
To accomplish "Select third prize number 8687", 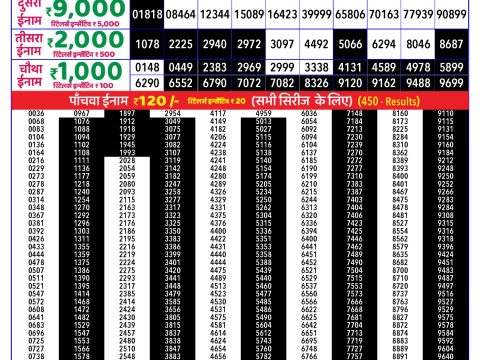I will tap(452, 44).
